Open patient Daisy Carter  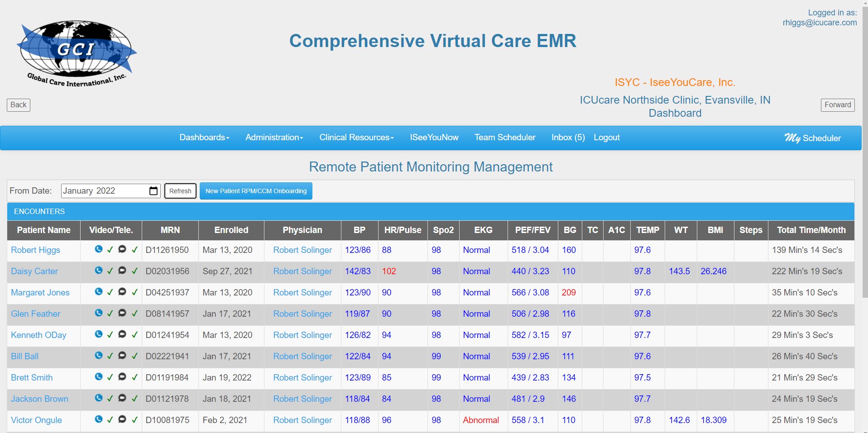[x=34, y=271]
